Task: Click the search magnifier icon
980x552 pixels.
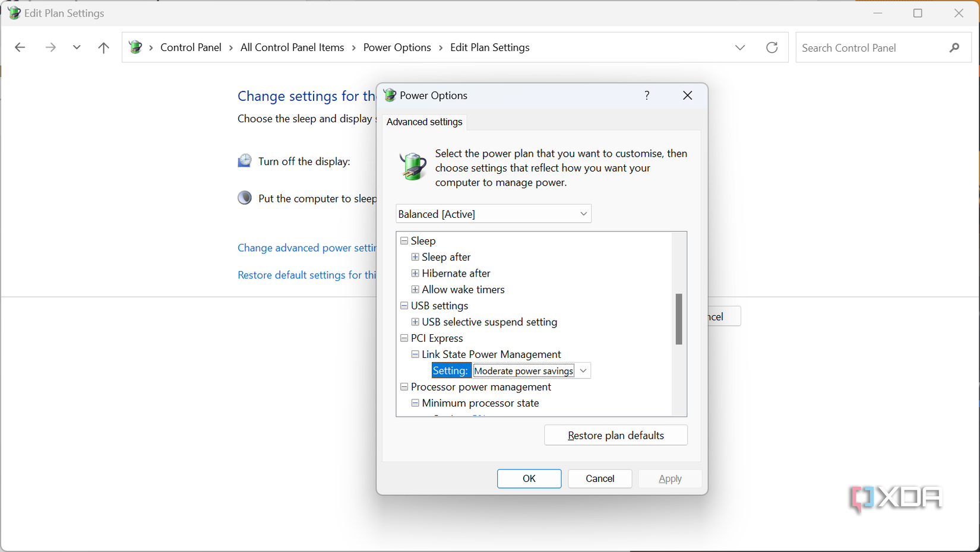Action: point(954,47)
